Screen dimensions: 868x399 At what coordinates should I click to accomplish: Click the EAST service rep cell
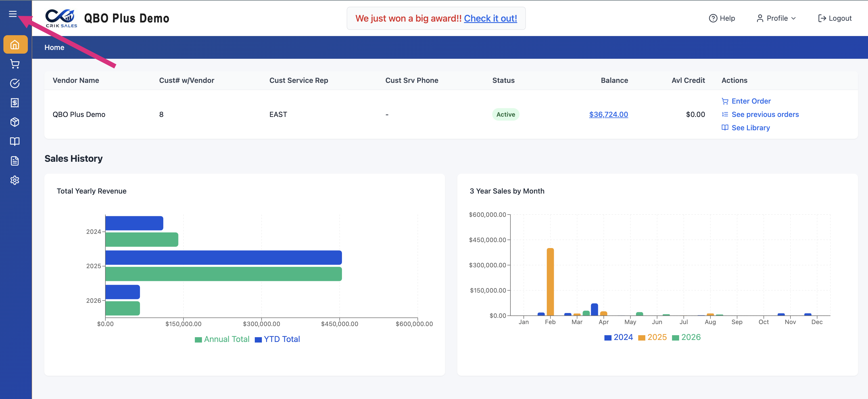tap(278, 114)
